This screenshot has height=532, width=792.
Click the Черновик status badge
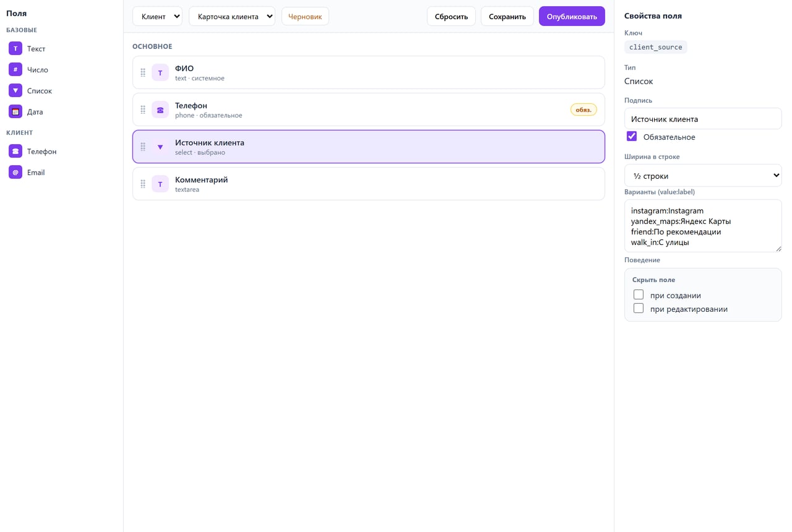click(305, 17)
